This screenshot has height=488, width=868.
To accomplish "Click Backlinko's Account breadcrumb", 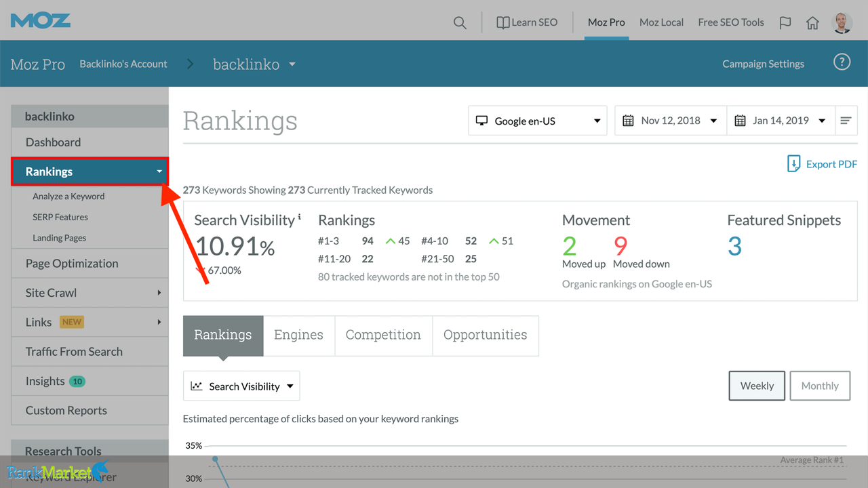I will click(123, 64).
